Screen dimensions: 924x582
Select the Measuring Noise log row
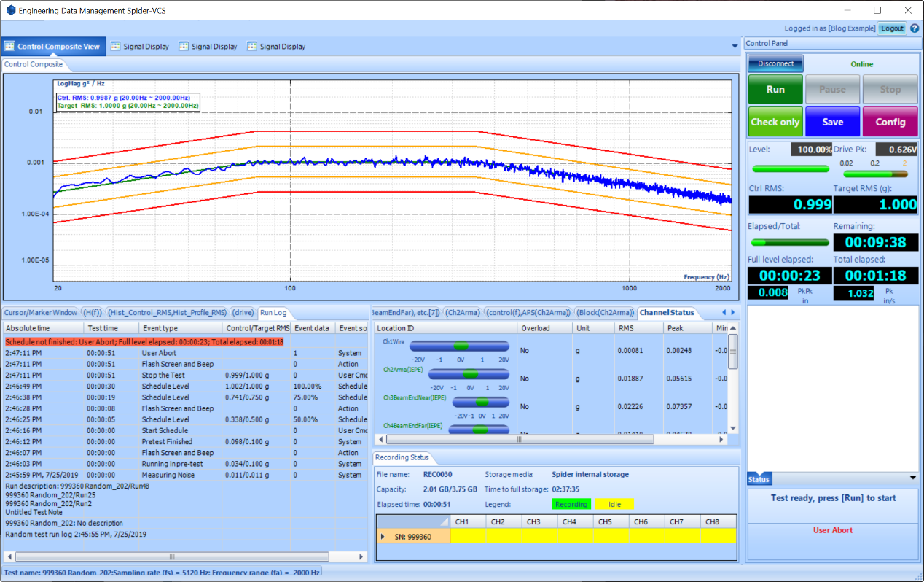pos(185,475)
